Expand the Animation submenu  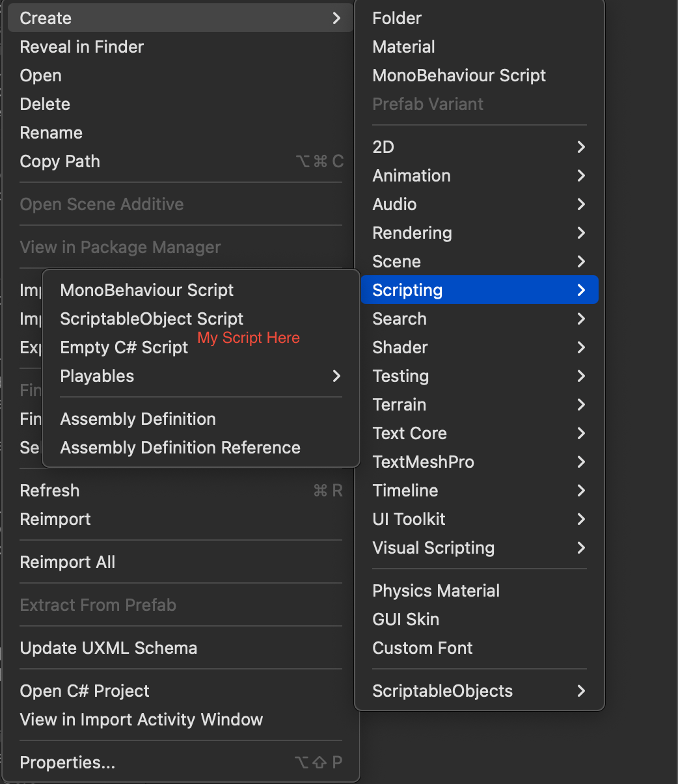480,176
